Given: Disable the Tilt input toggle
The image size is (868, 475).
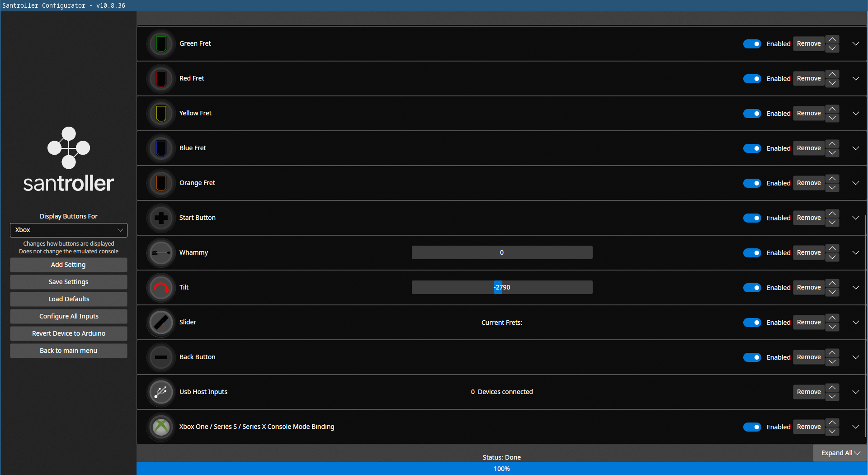Looking at the screenshot, I should (752, 288).
